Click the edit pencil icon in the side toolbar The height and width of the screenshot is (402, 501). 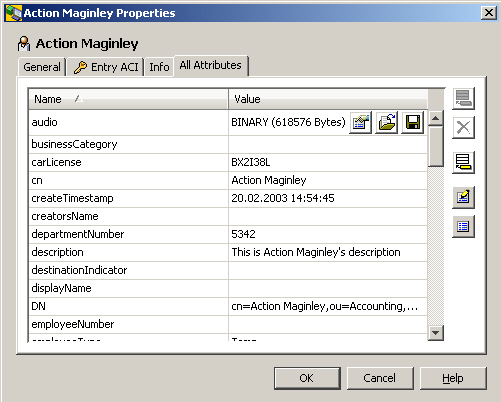pyautogui.click(x=463, y=197)
